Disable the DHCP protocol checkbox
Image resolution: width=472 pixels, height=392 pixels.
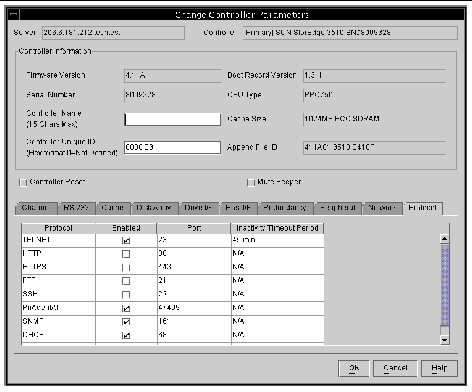[126, 335]
